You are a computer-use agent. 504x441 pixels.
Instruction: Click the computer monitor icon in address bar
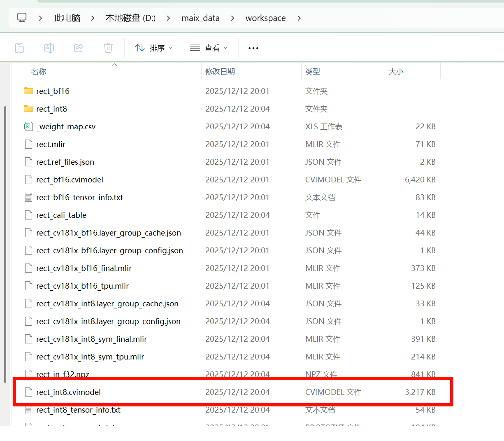pyautogui.click(x=22, y=18)
